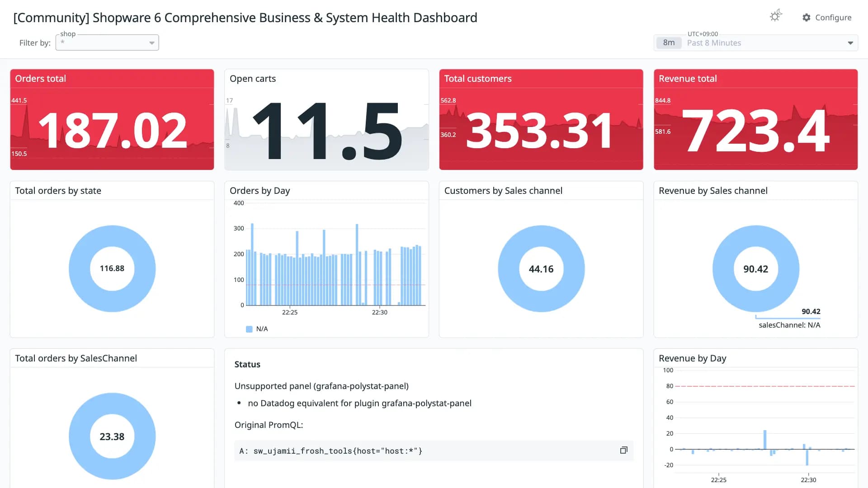Click the Total orders by SalesChannel panel title
This screenshot has height=488, width=868.
pos(76,358)
